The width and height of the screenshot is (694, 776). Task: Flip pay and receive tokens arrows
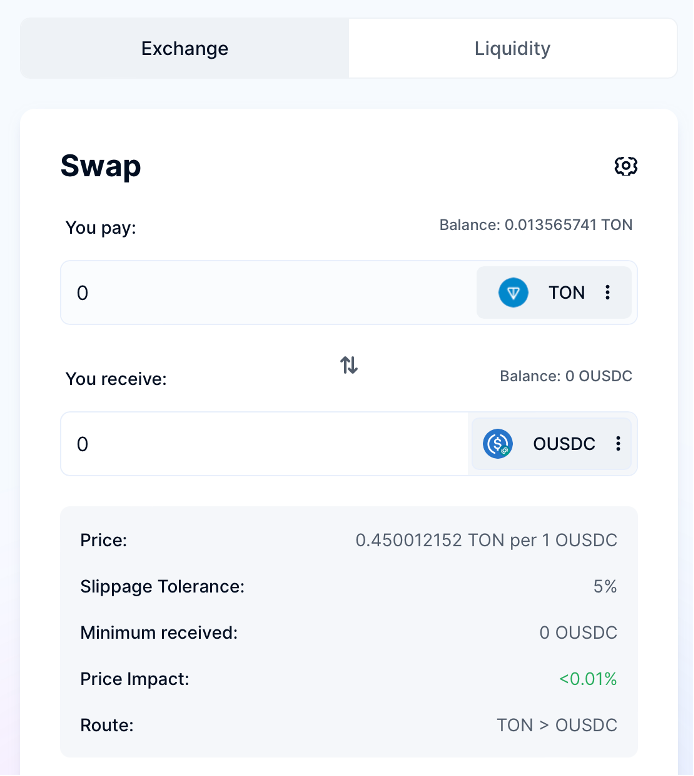[349, 365]
